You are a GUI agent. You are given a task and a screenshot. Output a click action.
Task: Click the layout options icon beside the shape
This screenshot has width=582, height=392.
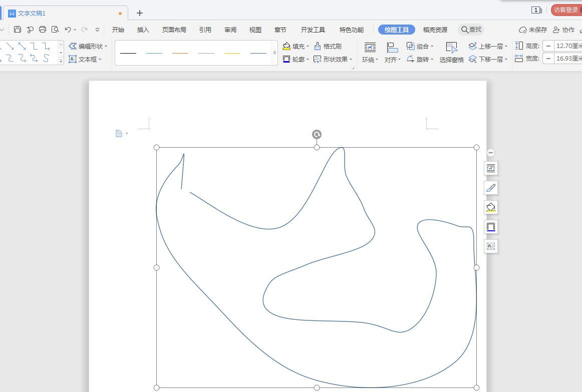pos(491,168)
